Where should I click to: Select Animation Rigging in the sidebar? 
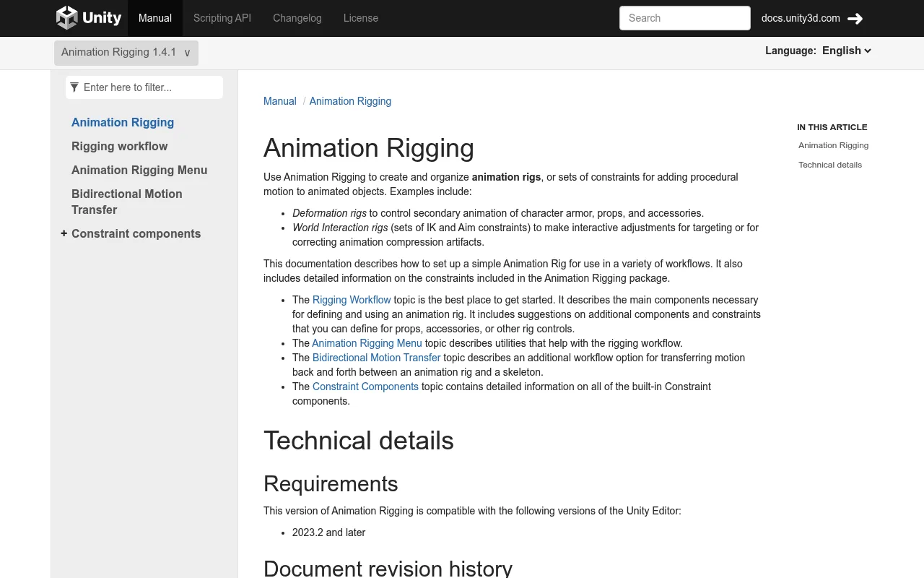click(123, 123)
